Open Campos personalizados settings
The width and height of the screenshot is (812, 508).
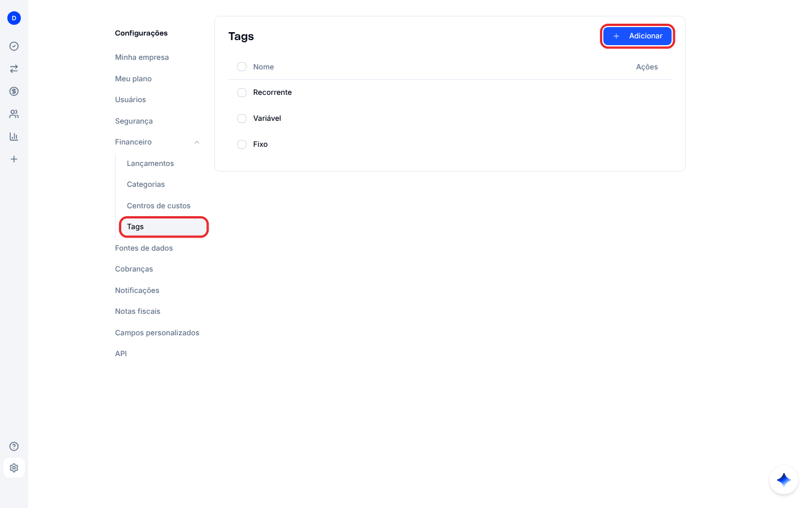[157, 333]
